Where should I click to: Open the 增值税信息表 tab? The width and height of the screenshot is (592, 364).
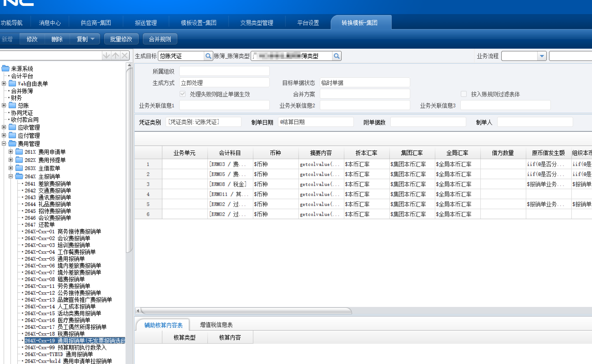(216, 325)
